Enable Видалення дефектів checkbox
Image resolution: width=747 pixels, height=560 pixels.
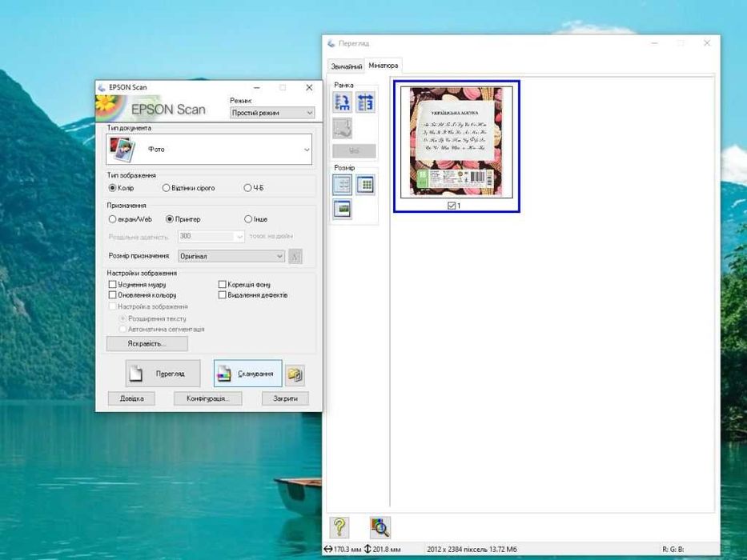222,295
